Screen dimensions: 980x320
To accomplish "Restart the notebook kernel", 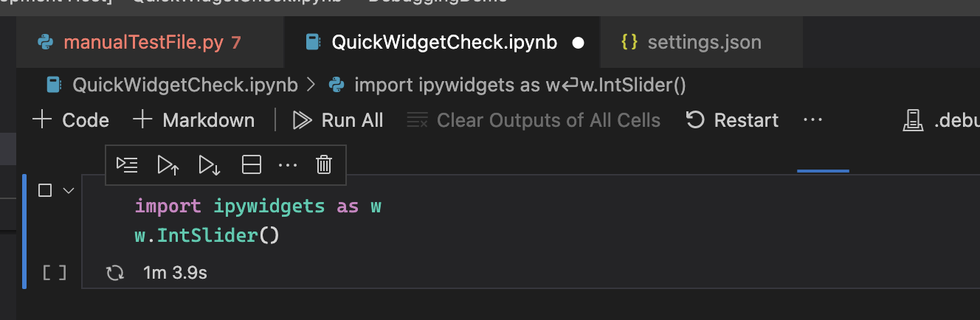I will point(732,120).
